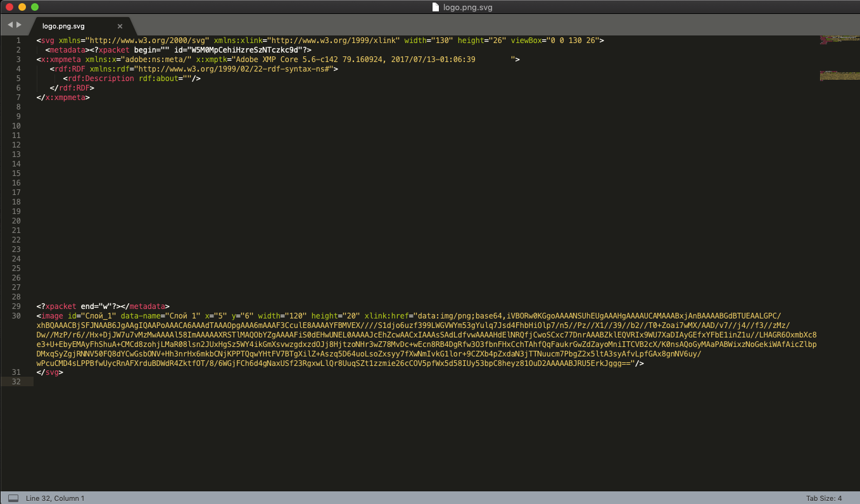This screenshot has height=504, width=860.
Task: Click line number 30 in the gutter
Action: pos(16,315)
